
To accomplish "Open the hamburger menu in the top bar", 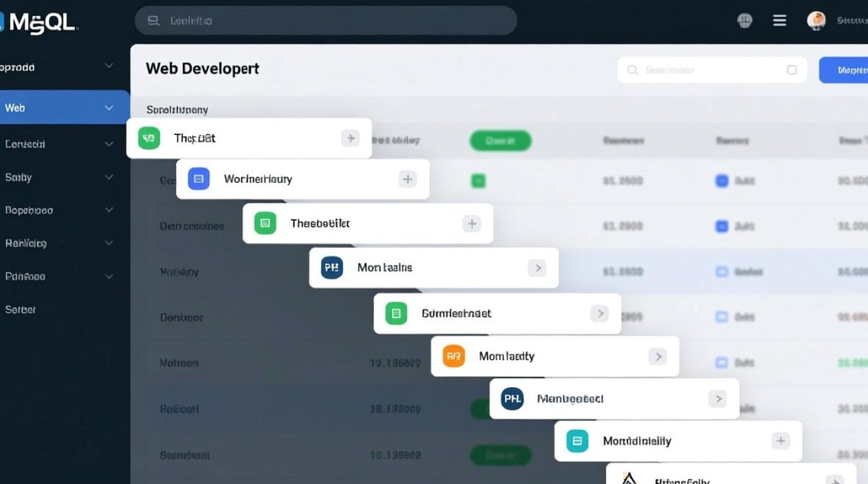I will pos(780,21).
